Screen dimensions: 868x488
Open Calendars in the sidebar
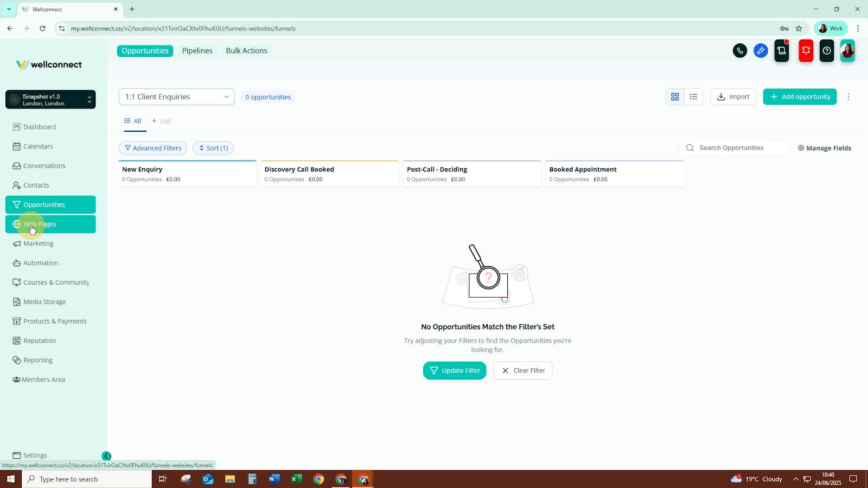coord(50,146)
